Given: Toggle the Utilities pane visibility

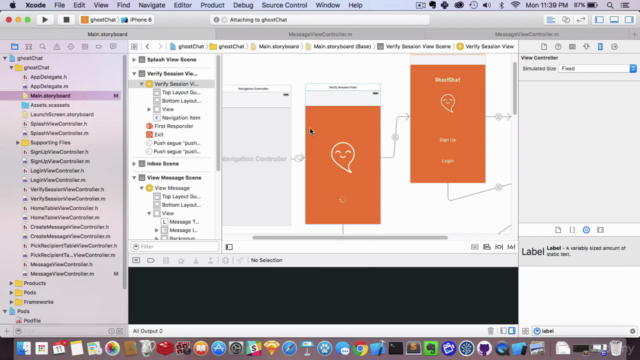Looking at the screenshot, I should [629, 20].
